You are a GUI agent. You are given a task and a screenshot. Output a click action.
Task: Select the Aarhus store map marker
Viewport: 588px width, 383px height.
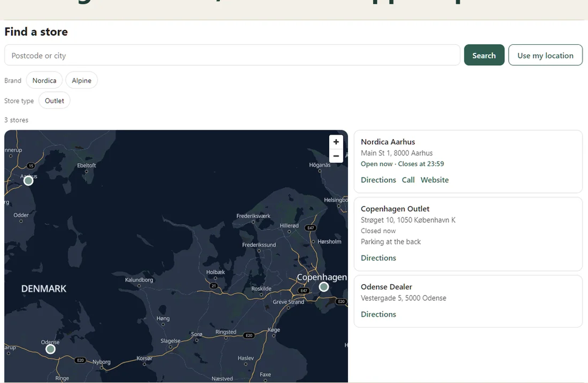click(28, 181)
